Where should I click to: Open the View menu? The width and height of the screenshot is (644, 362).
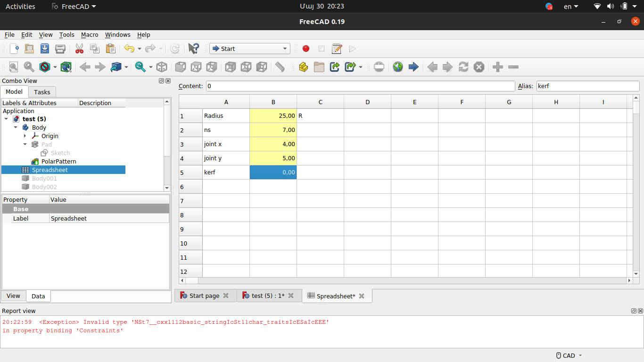(x=46, y=34)
